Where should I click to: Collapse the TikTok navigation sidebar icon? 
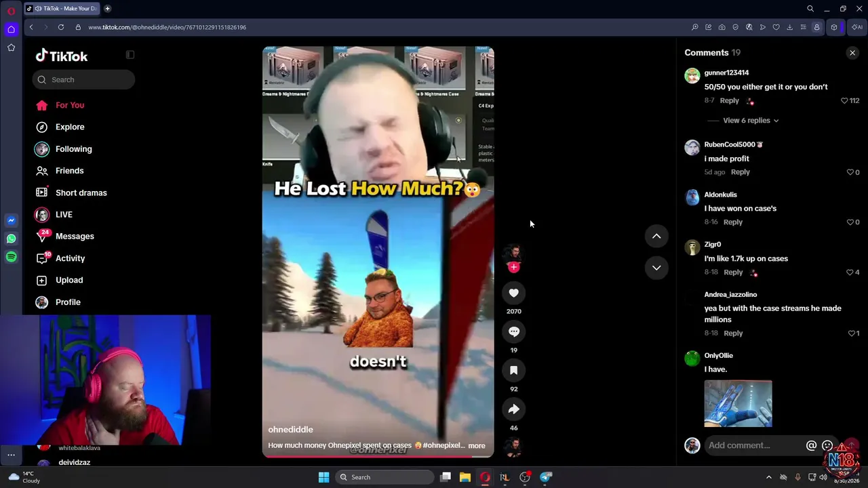[x=130, y=55]
